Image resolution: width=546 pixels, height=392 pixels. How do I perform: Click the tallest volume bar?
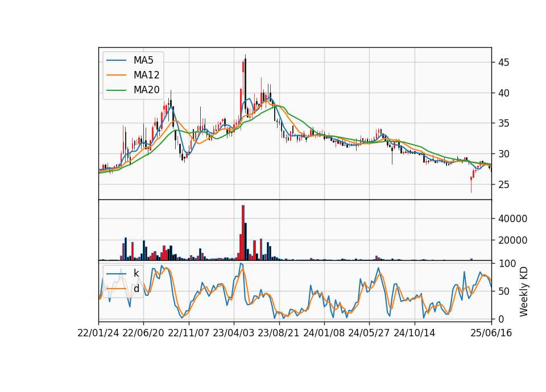pyautogui.click(x=243, y=233)
